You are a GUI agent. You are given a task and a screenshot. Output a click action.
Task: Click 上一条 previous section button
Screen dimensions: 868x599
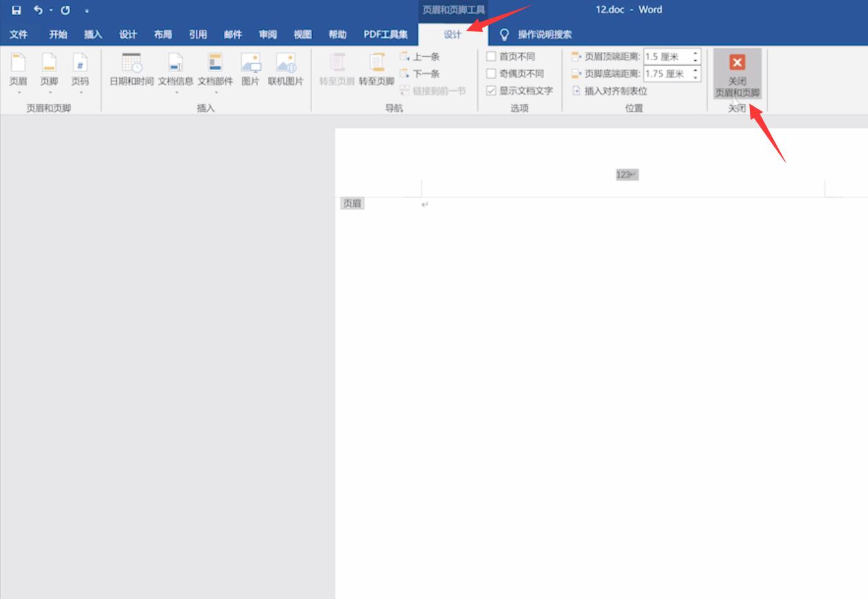[420, 56]
